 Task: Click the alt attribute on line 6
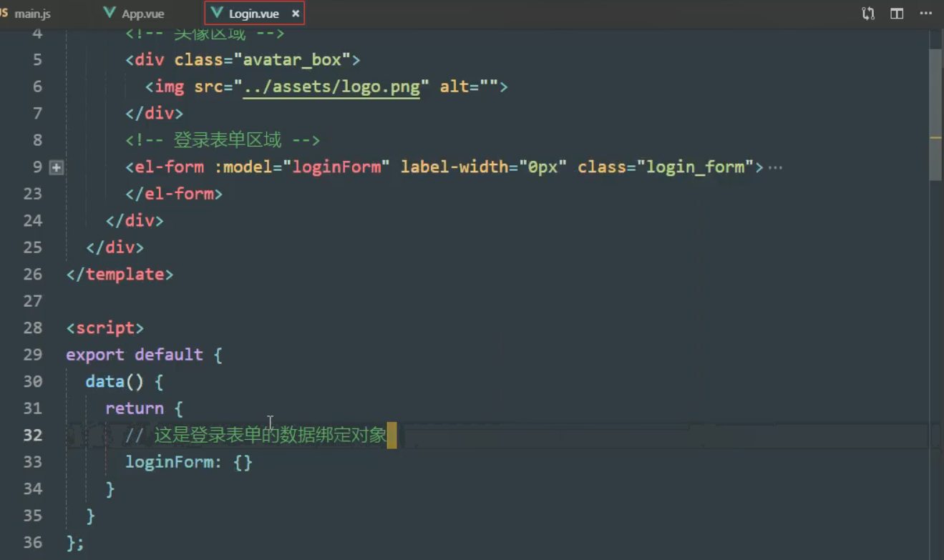[454, 87]
